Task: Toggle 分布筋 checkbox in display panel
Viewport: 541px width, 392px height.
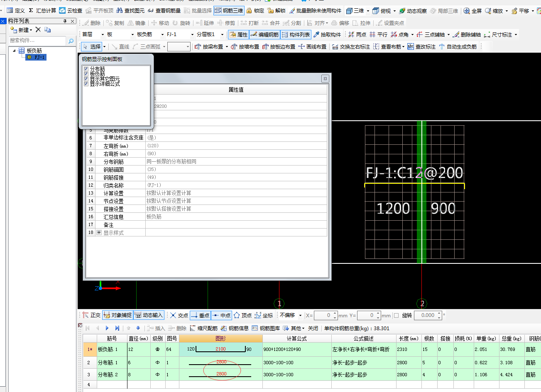Action: click(x=86, y=69)
